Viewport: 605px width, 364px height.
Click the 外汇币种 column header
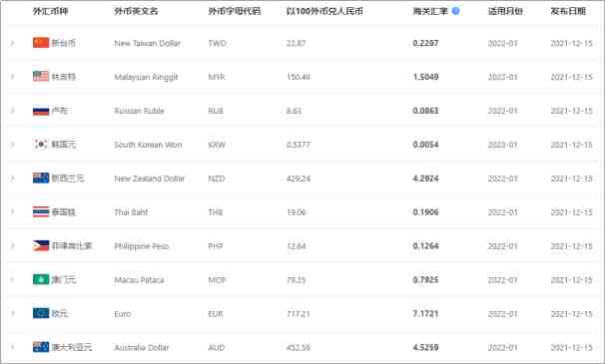point(51,11)
